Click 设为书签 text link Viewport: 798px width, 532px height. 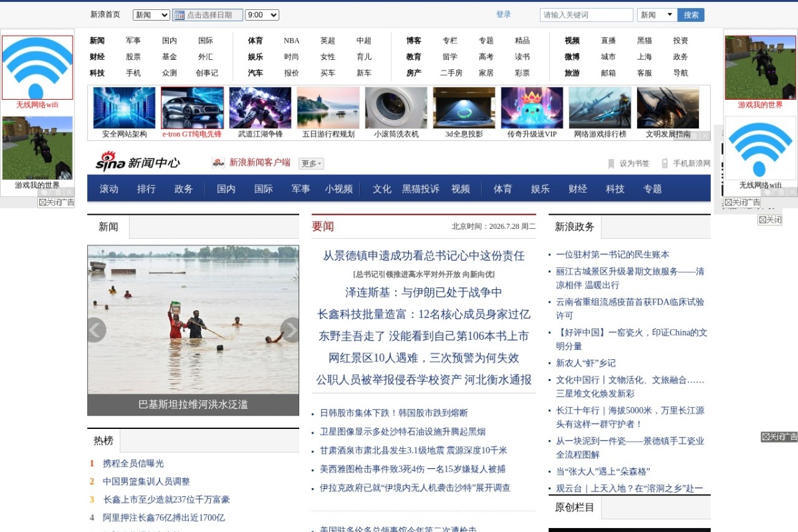tap(634, 164)
